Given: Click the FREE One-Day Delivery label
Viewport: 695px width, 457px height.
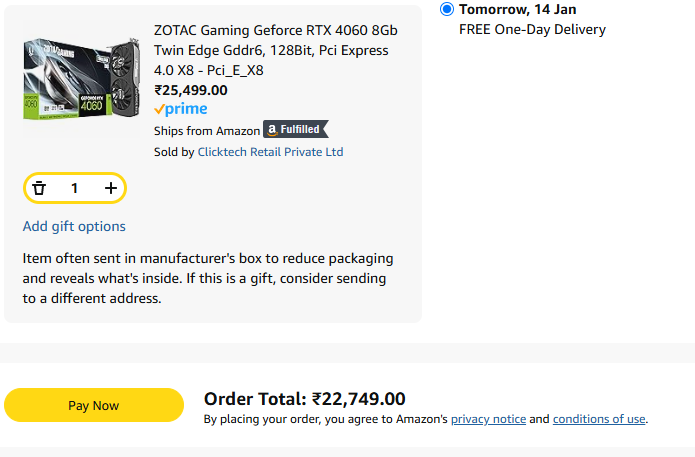Looking at the screenshot, I should [x=532, y=30].
